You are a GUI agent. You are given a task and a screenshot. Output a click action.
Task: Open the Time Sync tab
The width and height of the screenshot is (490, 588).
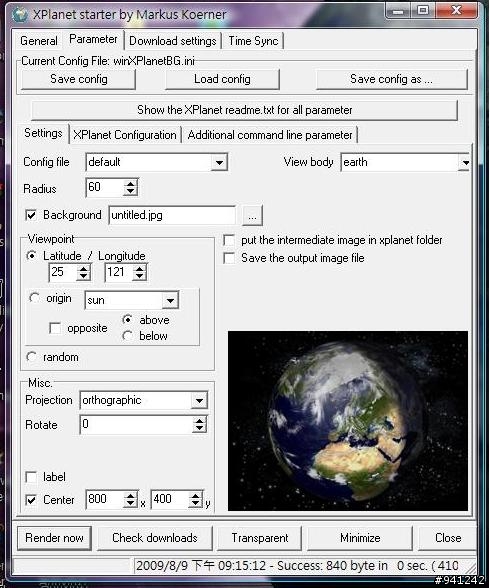253,40
